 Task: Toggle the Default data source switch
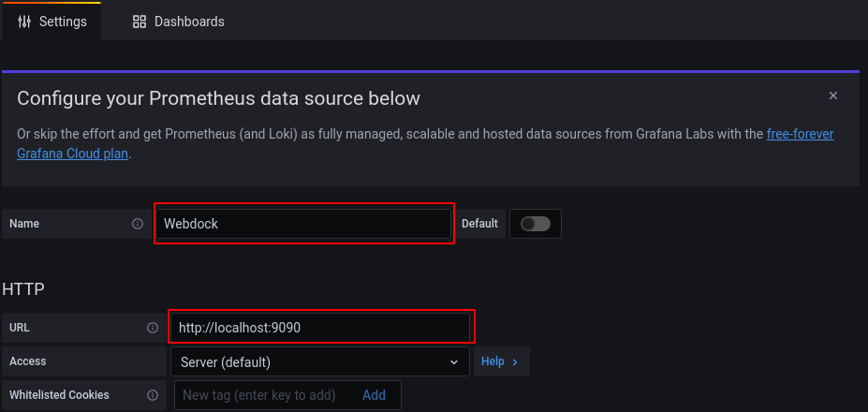(535, 224)
